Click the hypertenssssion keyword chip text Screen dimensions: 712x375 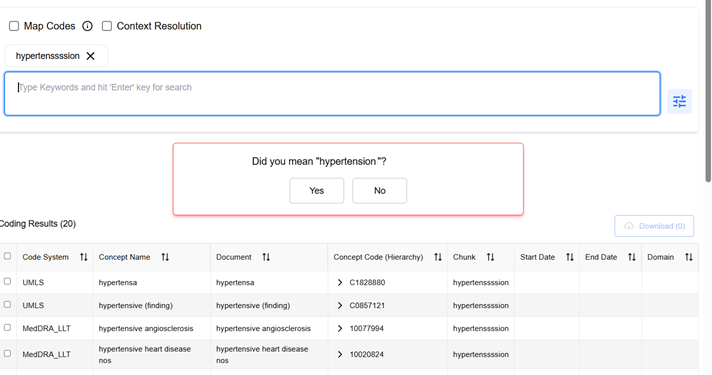[48, 56]
